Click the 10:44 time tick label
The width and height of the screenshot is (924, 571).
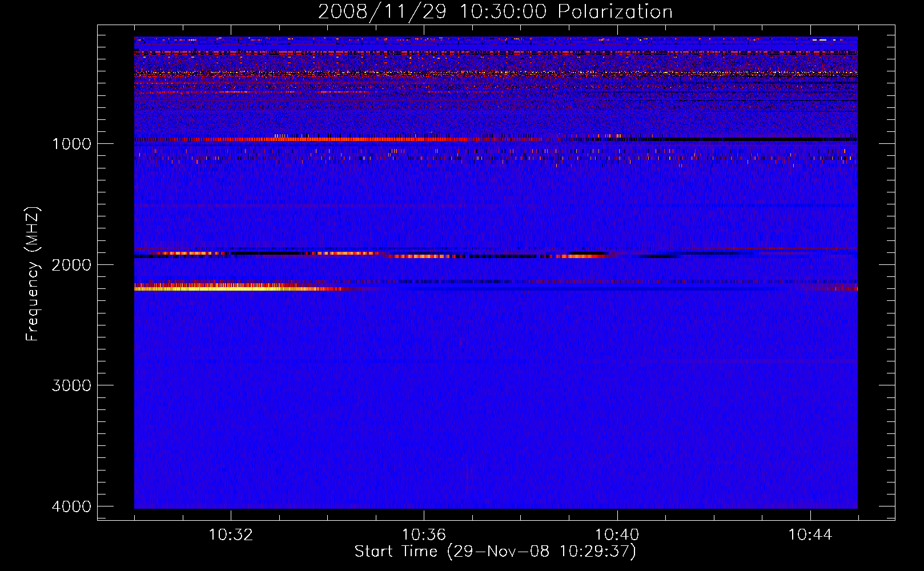click(x=810, y=535)
